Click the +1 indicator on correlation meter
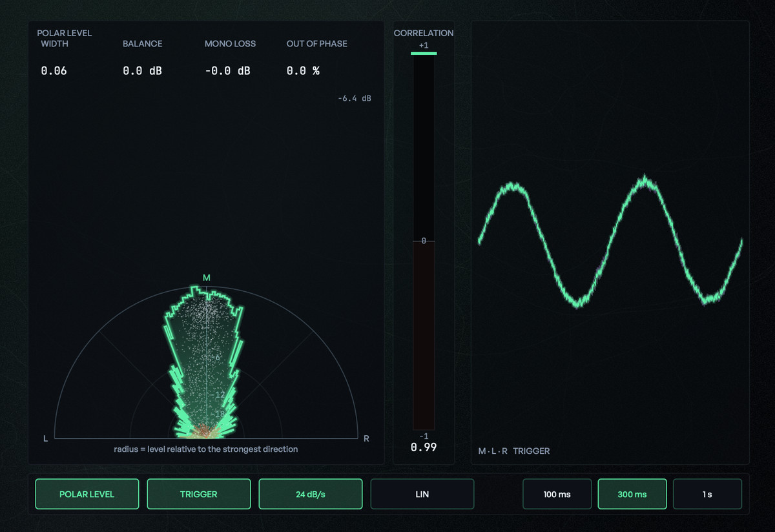 tap(424, 45)
